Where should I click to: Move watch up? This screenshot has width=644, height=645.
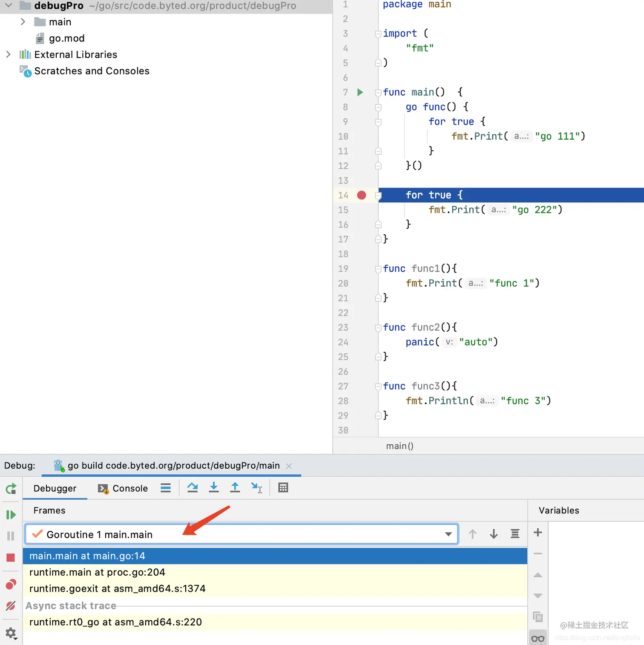pyautogui.click(x=538, y=575)
